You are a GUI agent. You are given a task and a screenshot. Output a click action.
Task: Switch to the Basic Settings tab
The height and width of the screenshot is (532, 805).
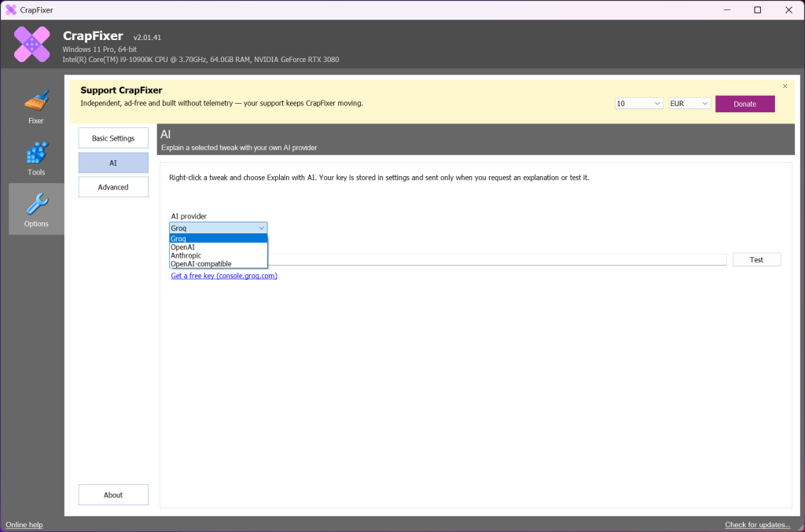tap(113, 138)
